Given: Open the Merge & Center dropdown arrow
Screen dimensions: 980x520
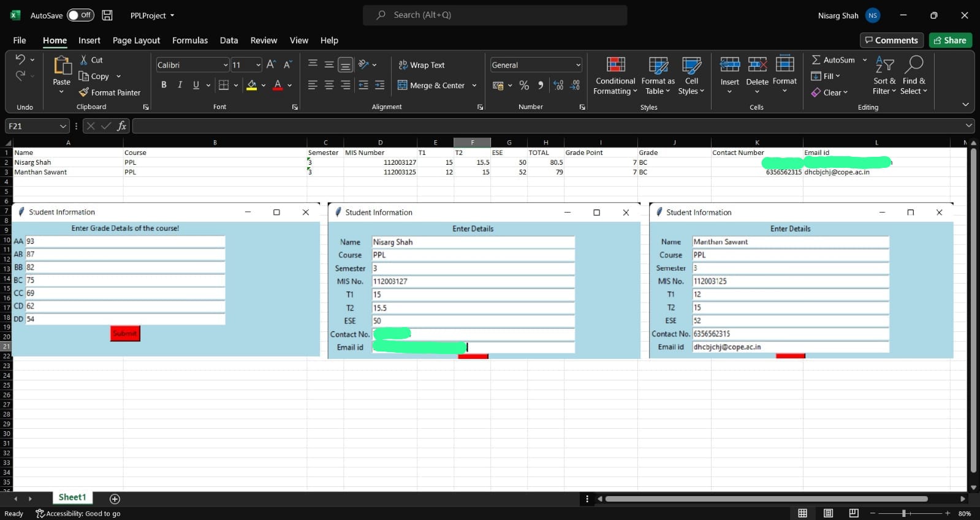Looking at the screenshot, I should pos(474,85).
